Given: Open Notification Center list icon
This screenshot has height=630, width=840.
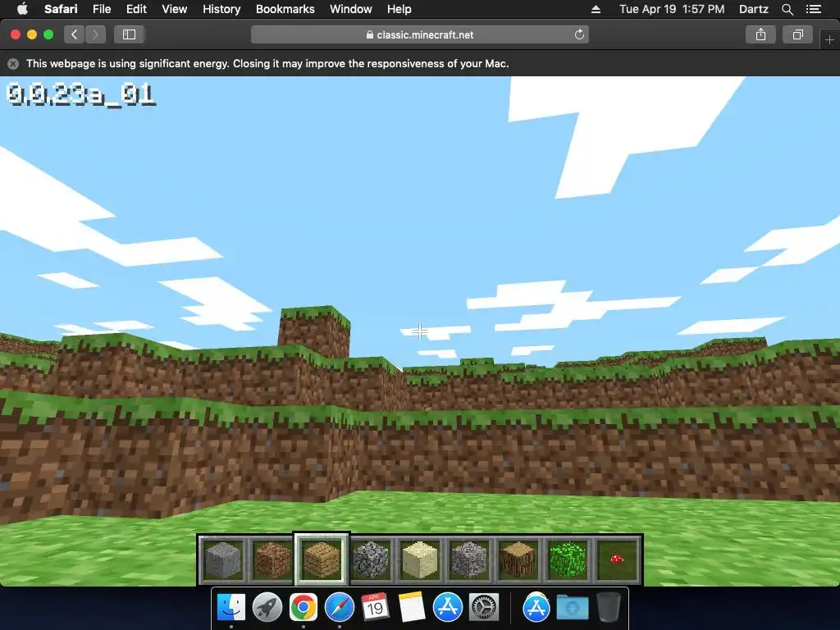Looking at the screenshot, I should tap(814, 9).
